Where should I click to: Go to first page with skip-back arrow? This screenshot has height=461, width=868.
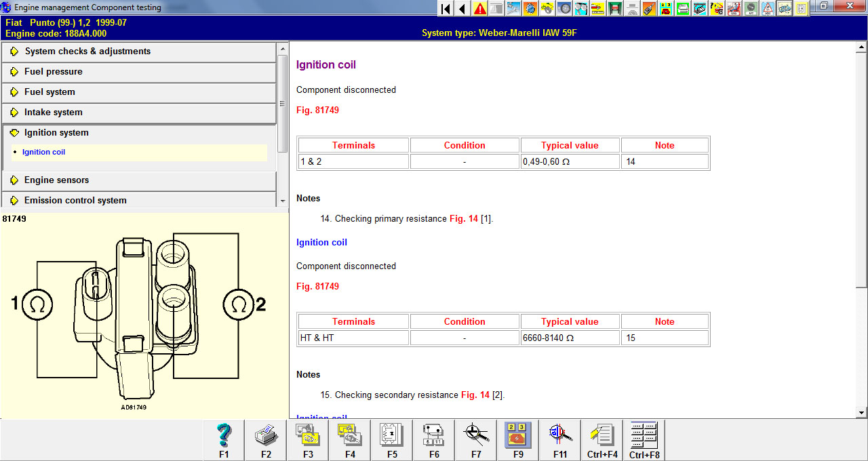click(x=446, y=8)
